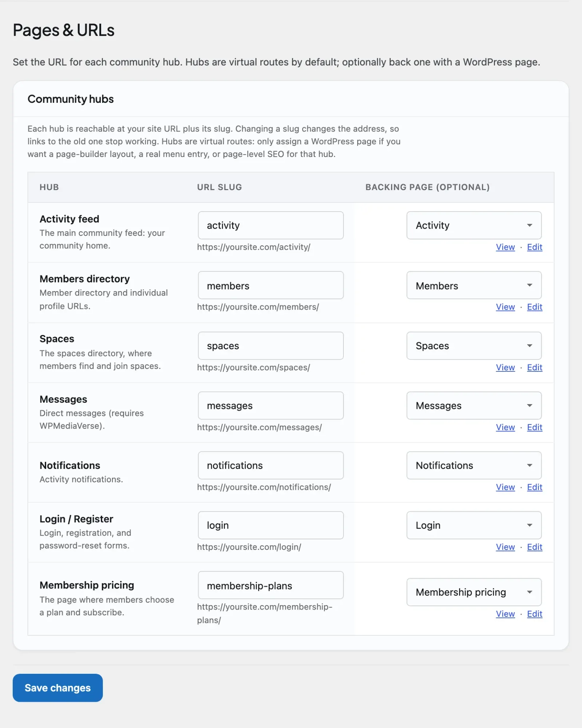Click the Login / Register hub title

[76, 519]
